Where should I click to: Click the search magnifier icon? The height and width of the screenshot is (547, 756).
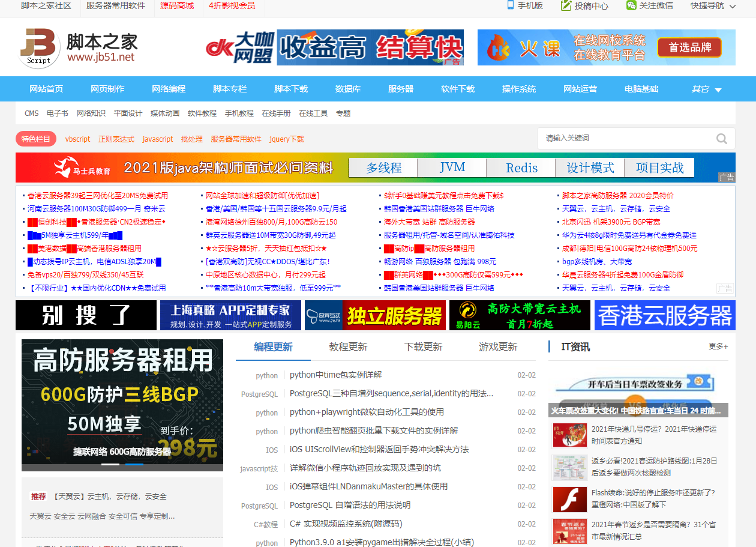pos(722,138)
